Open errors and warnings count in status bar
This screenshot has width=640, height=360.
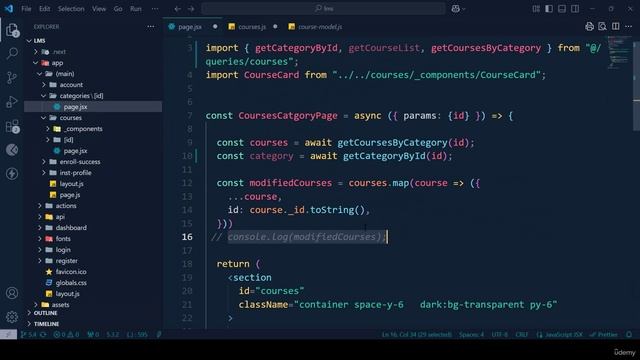66,335
